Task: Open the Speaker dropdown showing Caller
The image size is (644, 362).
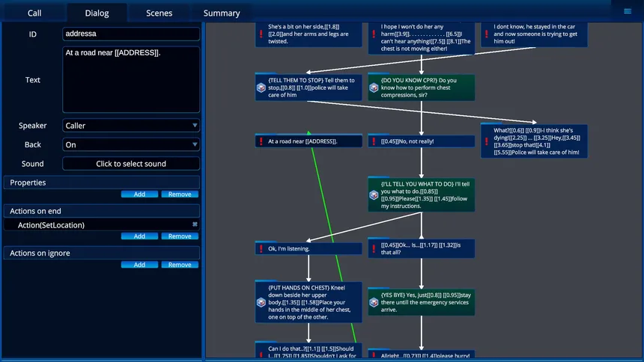Action: point(131,126)
